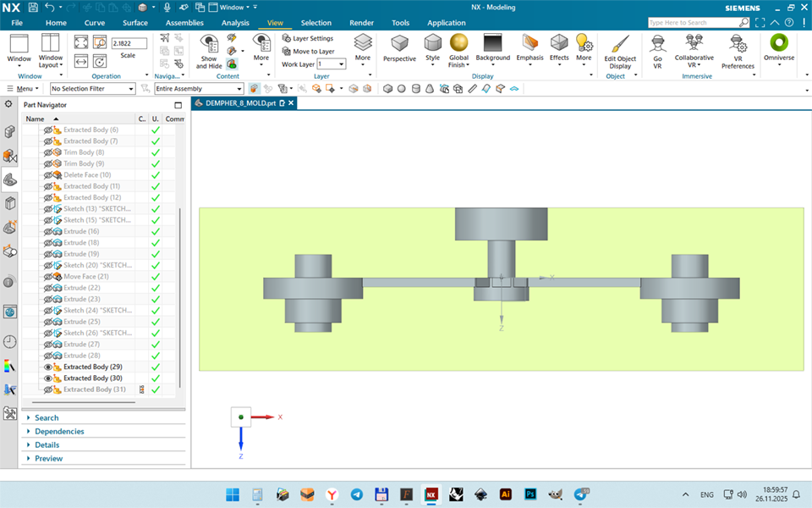The height and width of the screenshot is (508, 812).
Task: Click the Omniverse icon
Action: [778, 43]
